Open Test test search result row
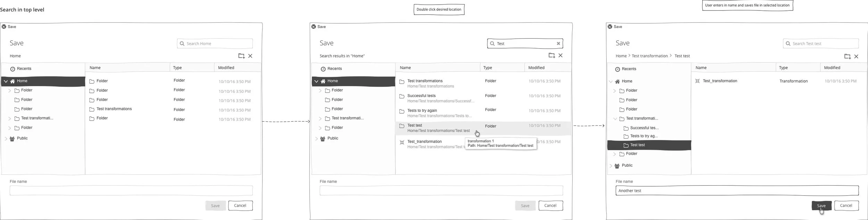The height and width of the screenshot is (220, 868). 483,128
